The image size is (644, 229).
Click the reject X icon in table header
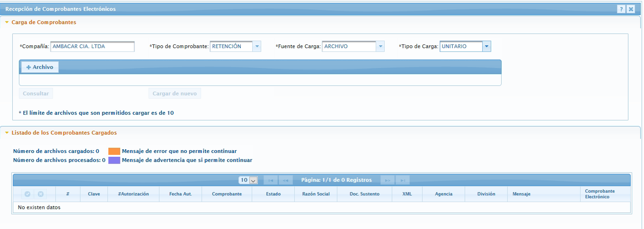coord(41,194)
